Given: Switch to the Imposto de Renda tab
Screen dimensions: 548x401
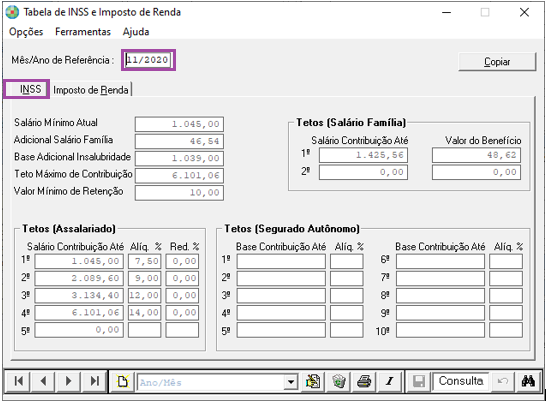Looking at the screenshot, I should point(91,90).
